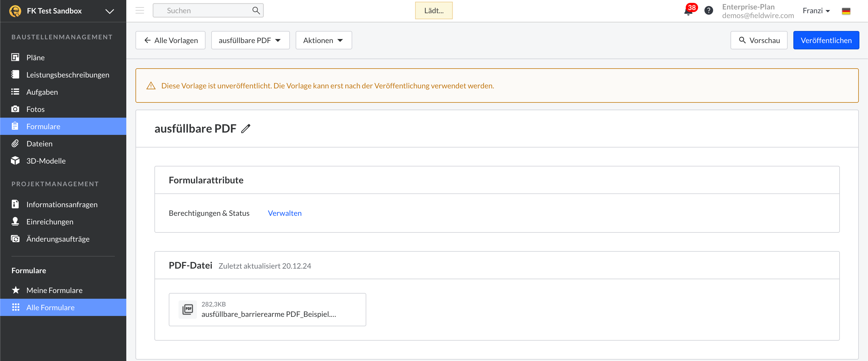
Task: Click the Pläne blueprint icon
Action: [15, 57]
